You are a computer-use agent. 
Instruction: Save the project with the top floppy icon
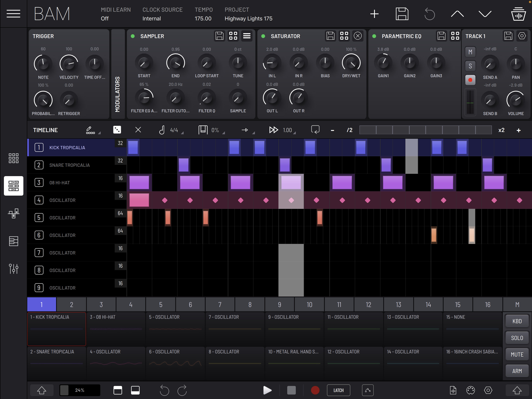click(x=402, y=14)
